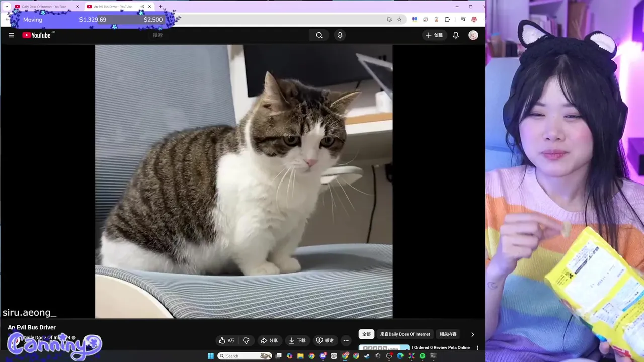Click into the YouTube search box

coord(229,35)
